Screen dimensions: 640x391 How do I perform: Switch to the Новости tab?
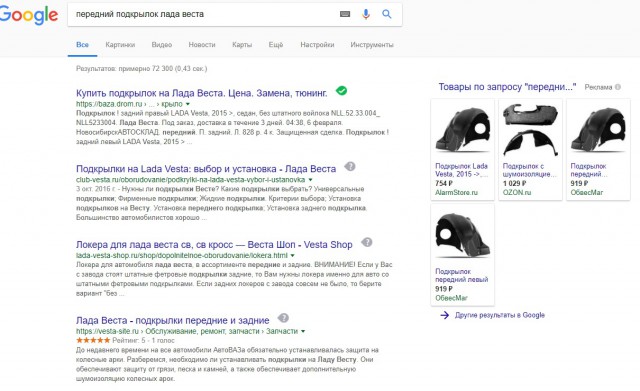(202, 45)
